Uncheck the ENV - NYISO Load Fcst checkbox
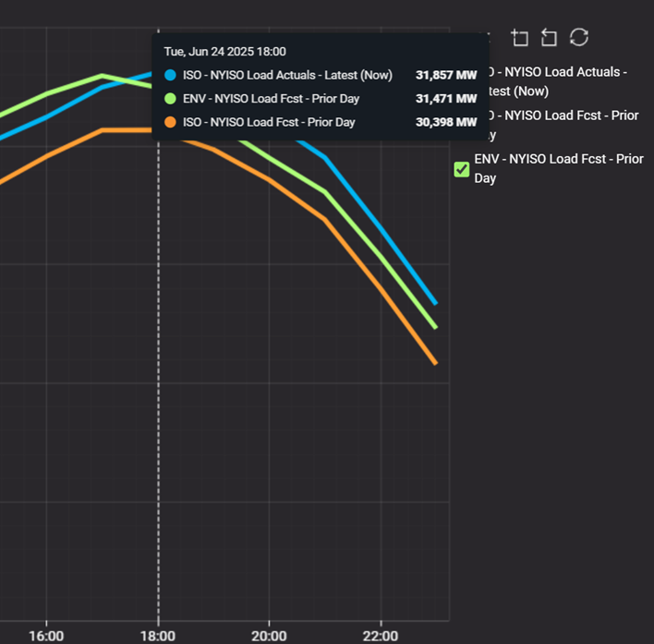The image size is (654, 644). 462,169
